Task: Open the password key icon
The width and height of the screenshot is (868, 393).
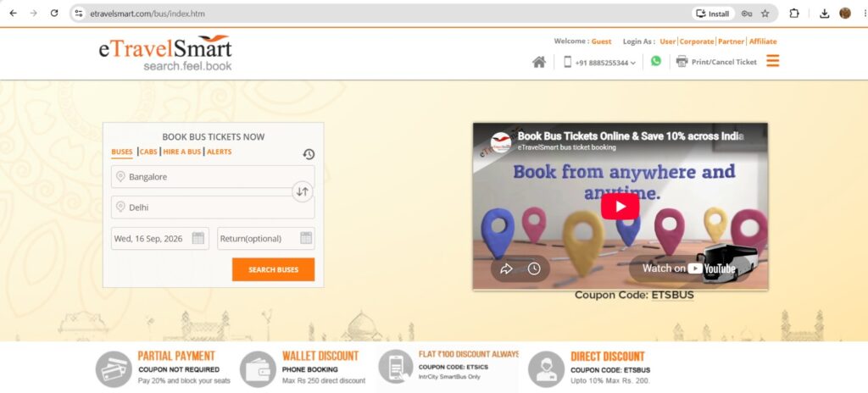Action: pos(747,14)
